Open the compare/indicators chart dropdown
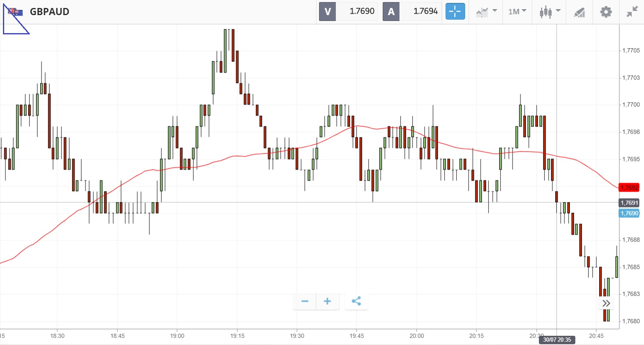The height and width of the screenshot is (345, 644). point(486,11)
